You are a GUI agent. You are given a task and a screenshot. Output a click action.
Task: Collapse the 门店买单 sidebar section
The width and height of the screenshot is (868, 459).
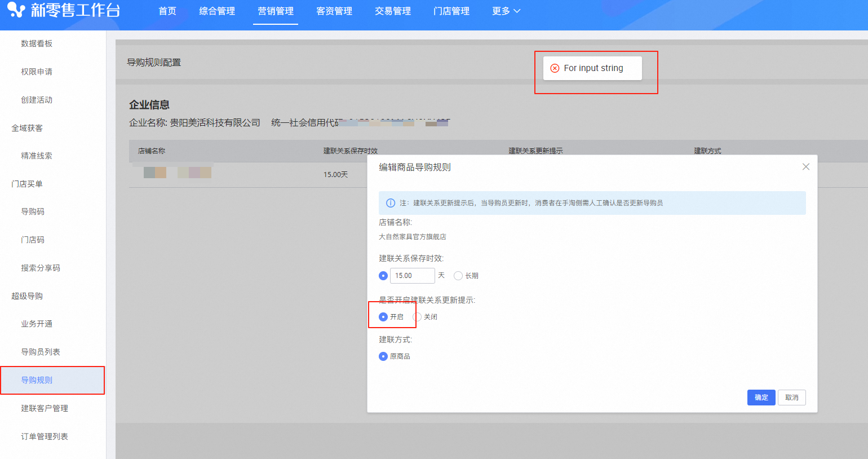(x=27, y=184)
